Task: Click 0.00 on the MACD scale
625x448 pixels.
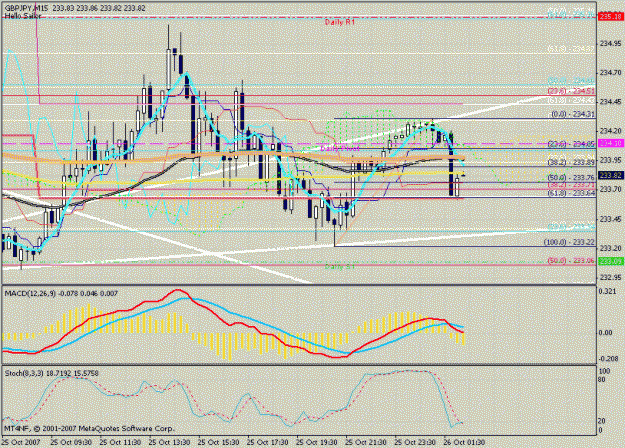Action: coord(605,333)
